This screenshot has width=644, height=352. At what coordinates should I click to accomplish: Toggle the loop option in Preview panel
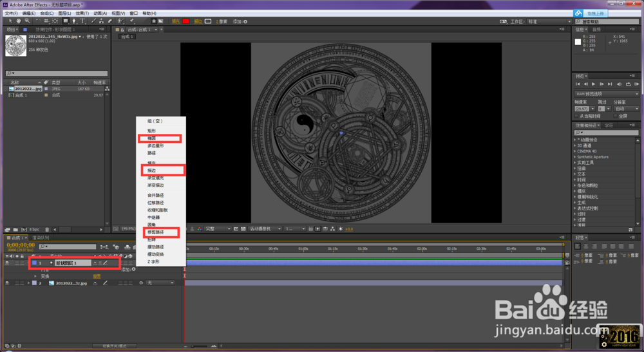(629, 84)
